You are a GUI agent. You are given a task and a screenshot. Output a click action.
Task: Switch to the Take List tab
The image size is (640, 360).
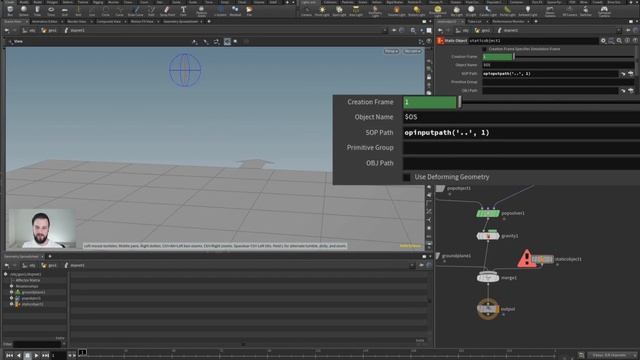point(474,21)
